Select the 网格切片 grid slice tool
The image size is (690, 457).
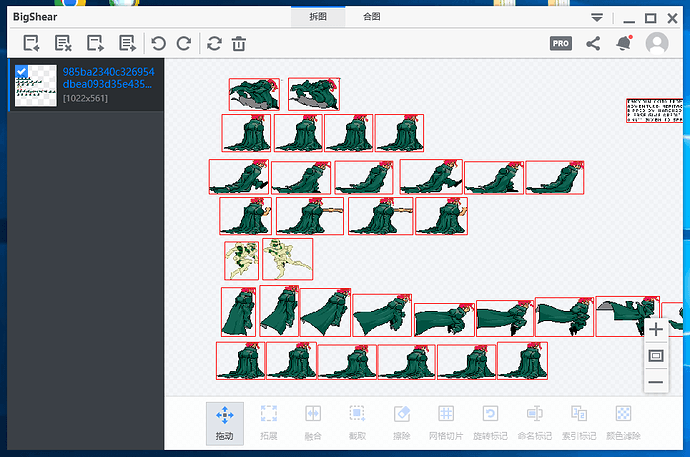click(446, 423)
